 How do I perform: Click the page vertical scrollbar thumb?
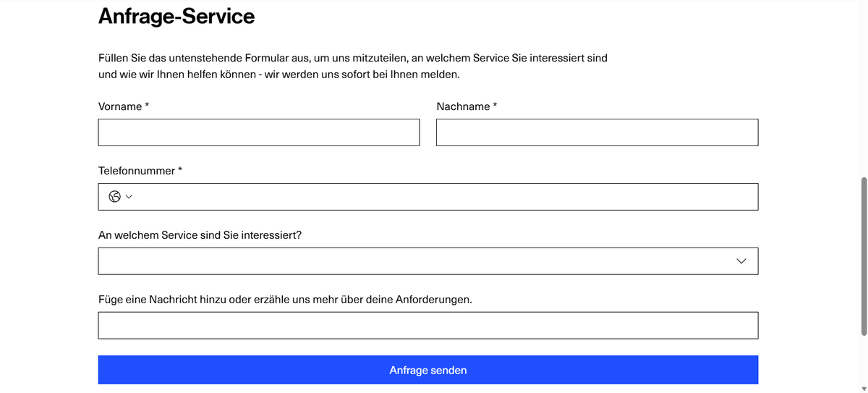[x=864, y=256]
